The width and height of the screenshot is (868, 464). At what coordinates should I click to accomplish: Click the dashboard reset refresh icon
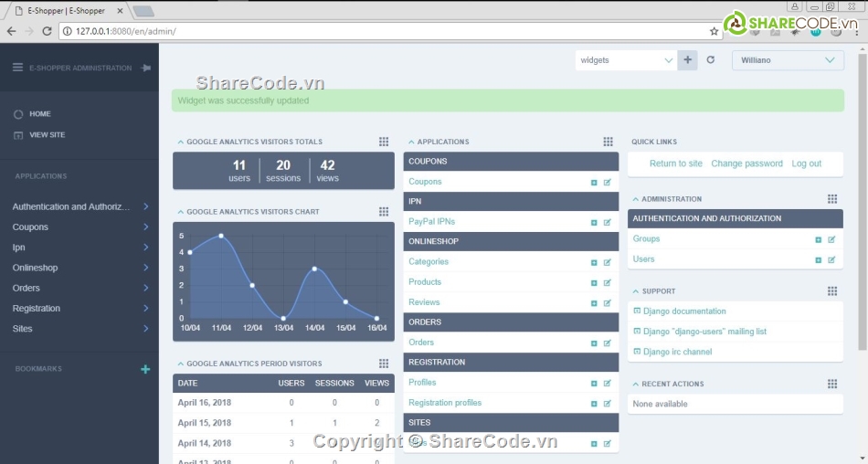[711, 59]
